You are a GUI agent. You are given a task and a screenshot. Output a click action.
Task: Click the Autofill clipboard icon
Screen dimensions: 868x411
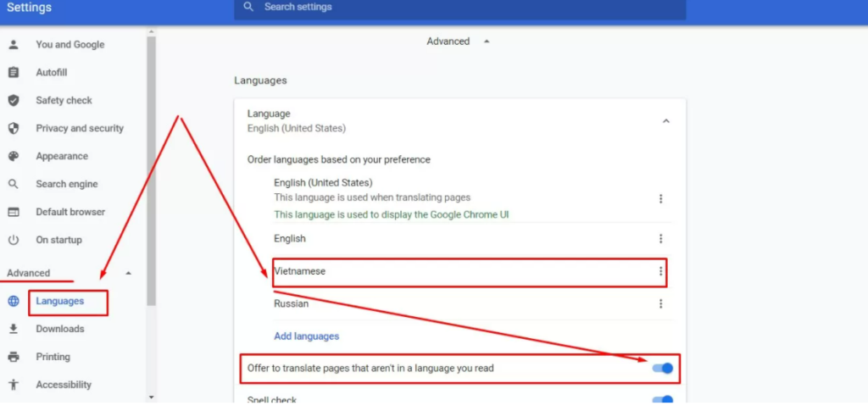pos(14,73)
